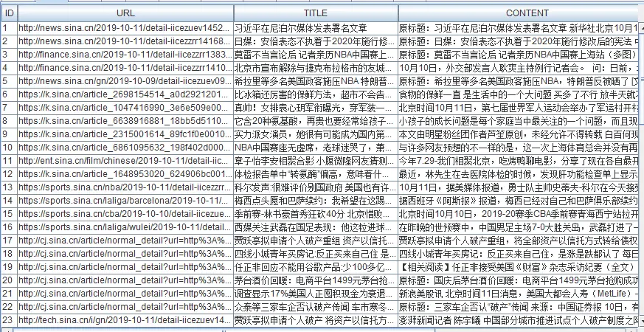Select the cj.sina.cn URL in row 18

(x=125, y=254)
